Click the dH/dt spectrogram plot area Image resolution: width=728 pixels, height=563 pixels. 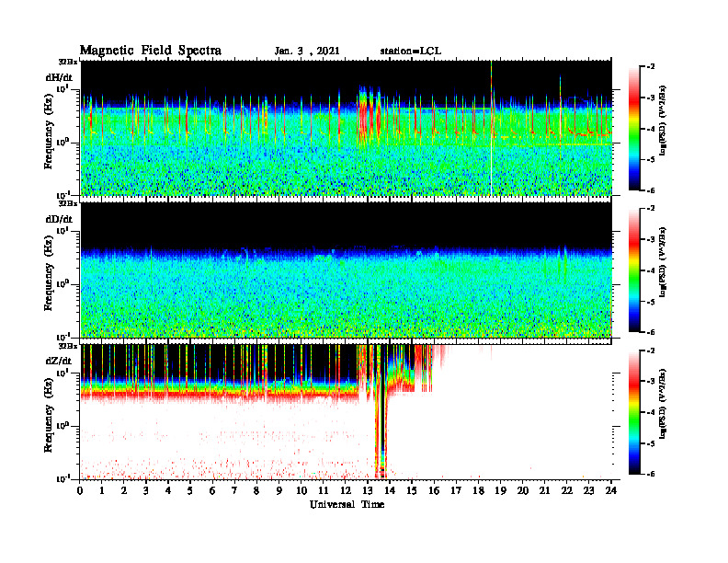347,128
